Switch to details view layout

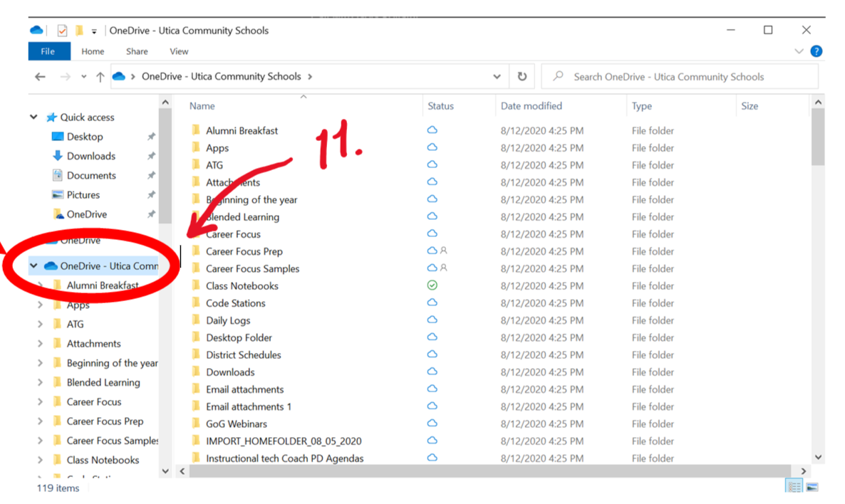792,487
